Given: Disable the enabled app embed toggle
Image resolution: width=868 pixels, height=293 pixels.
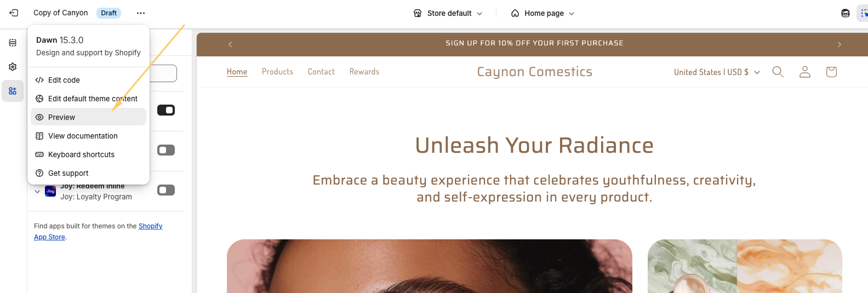Looking at the screenshot, I should [x=166, y=110].
